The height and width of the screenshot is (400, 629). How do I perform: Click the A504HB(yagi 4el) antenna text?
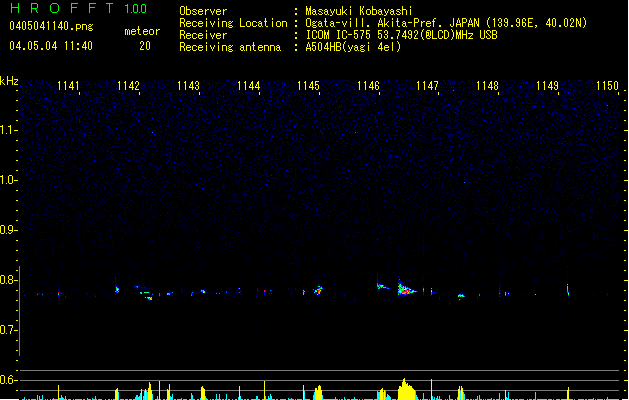[353, 47]
